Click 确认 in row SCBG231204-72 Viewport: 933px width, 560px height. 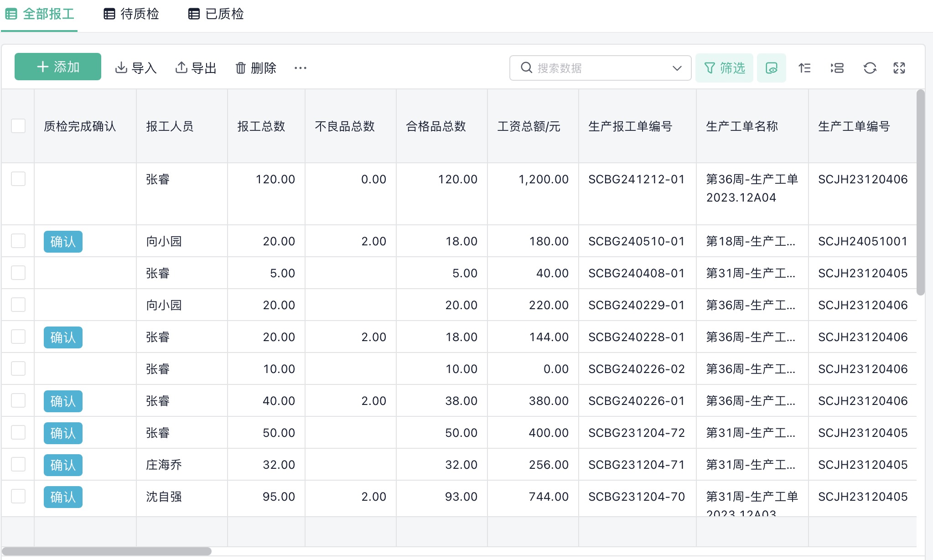pos(63,433)
